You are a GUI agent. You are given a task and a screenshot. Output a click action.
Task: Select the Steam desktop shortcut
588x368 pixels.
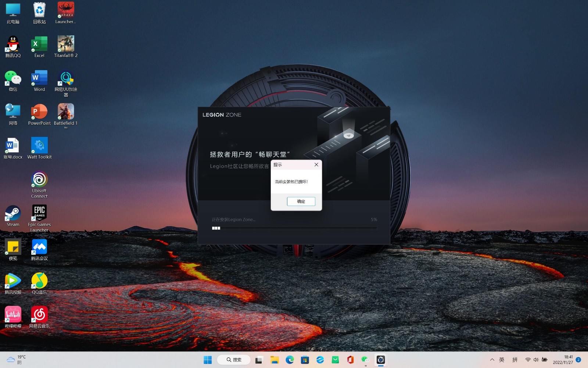[13, 216]
